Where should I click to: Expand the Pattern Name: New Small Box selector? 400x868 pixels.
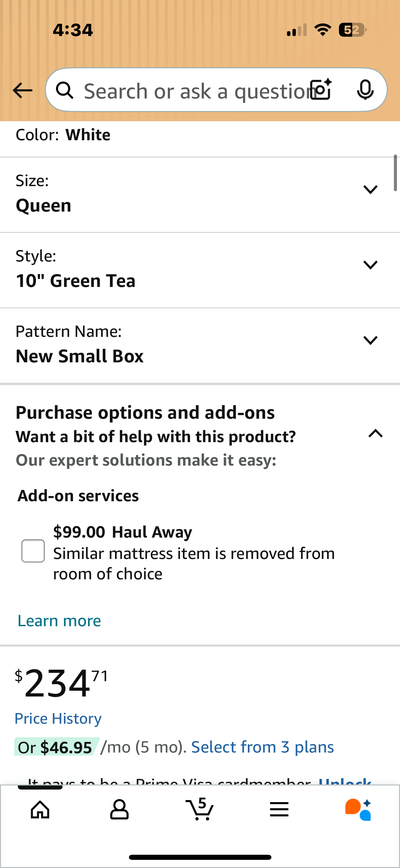[370, 340]
